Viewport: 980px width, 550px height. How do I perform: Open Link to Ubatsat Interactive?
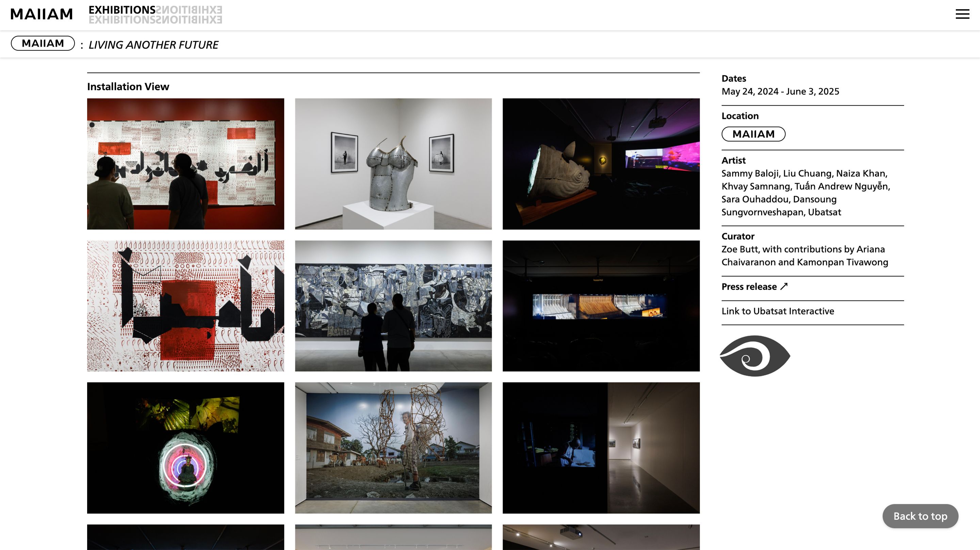tap(778, 311)
